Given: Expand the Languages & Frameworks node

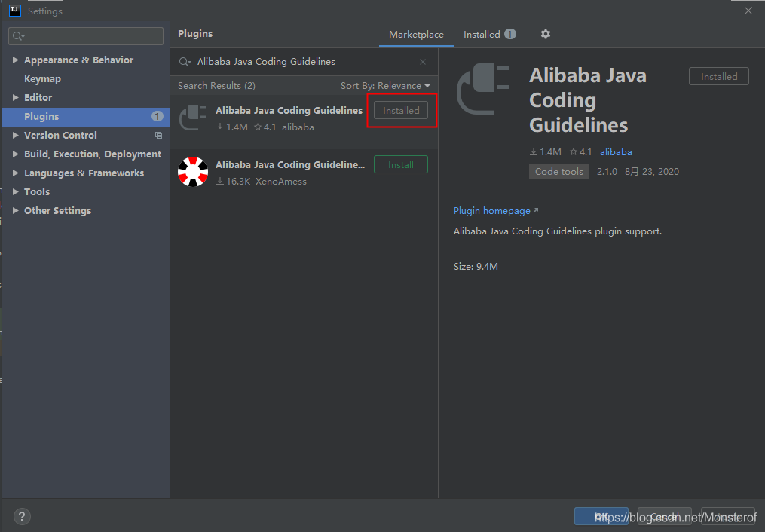Looking at the screenshot, I should pos(16,173).
